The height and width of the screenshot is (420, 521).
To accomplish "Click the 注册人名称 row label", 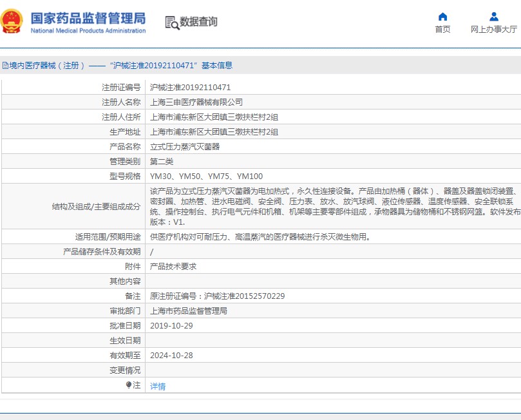I will [x=121, y=102].
